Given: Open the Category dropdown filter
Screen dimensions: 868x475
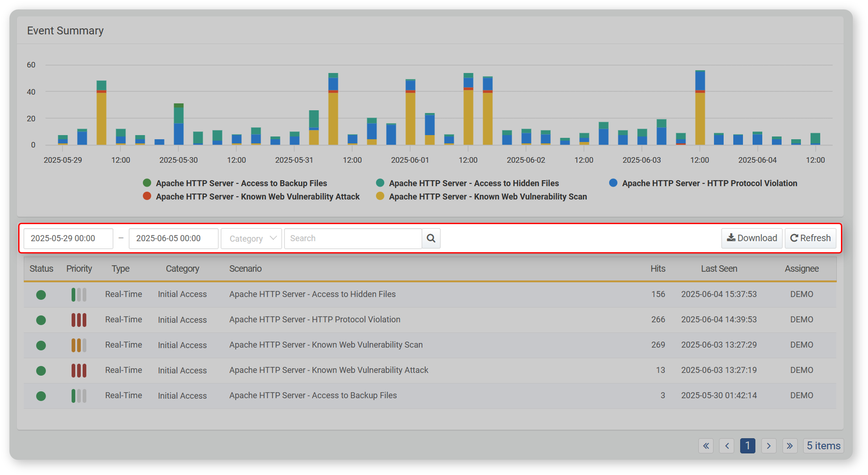Looking at the screenshot, I should [x=251, y=239].
